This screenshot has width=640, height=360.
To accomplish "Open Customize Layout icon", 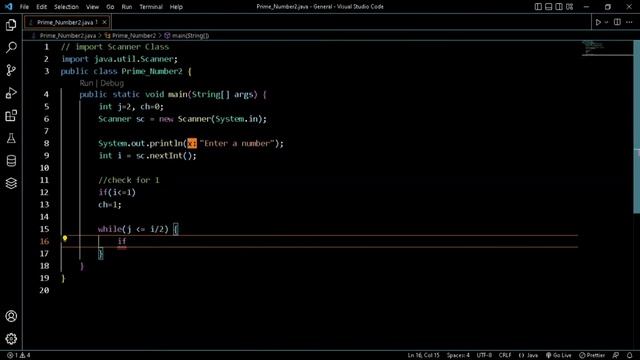I will click(x=569, y=7).
